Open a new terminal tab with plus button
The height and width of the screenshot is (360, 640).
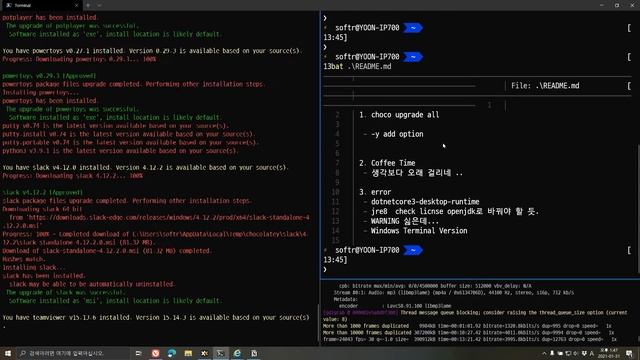(88, 5)
